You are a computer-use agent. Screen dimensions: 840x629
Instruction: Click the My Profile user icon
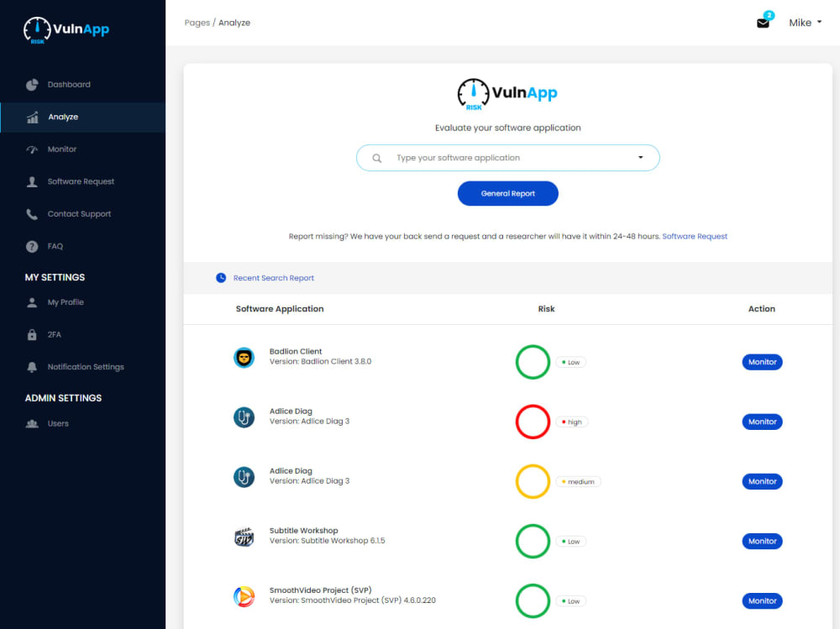(32, 302)
